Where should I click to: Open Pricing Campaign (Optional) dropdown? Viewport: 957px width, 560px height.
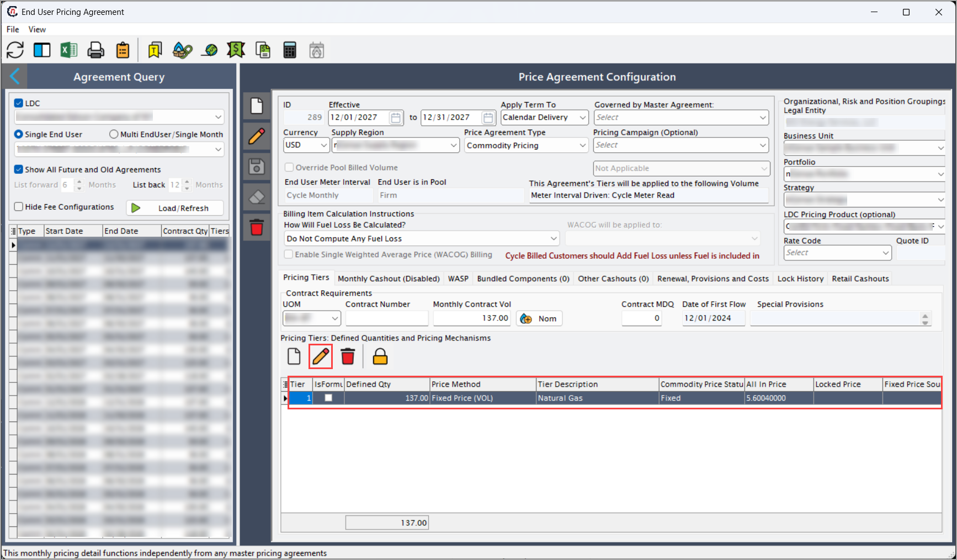click(763, 145)
